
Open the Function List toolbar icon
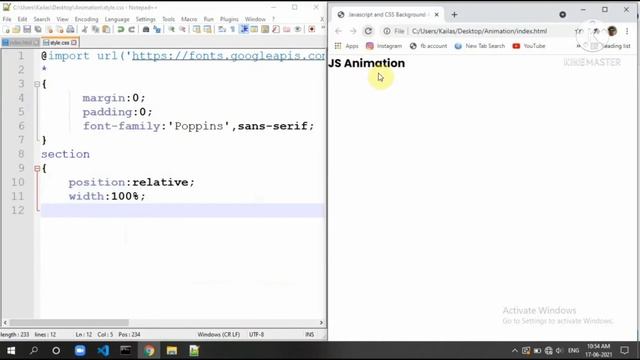pyautogui.click(x=276, y=29)
